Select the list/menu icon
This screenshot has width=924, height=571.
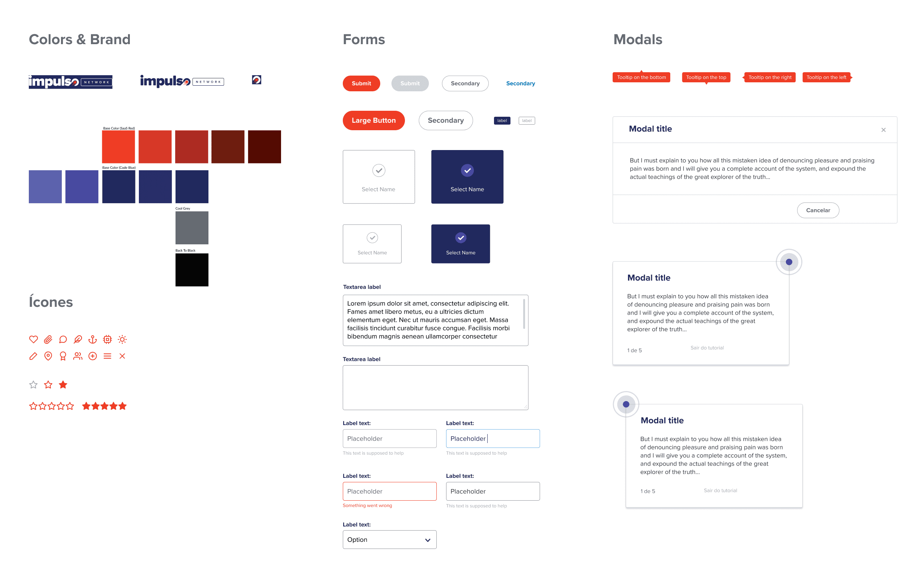point(107,356)
